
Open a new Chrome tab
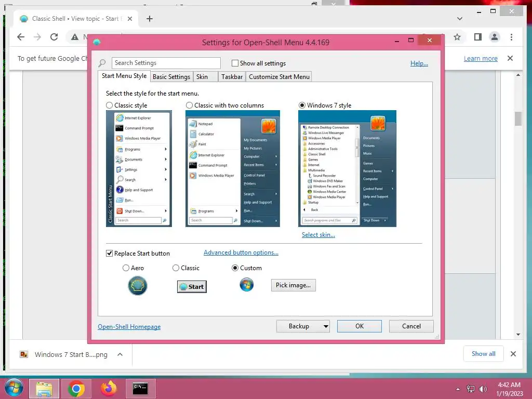point(150,19)
